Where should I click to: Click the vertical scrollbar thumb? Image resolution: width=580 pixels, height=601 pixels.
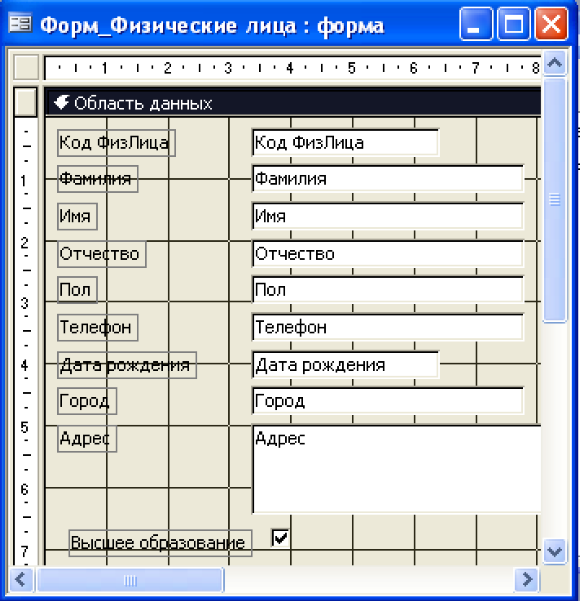tap(555, 200)
